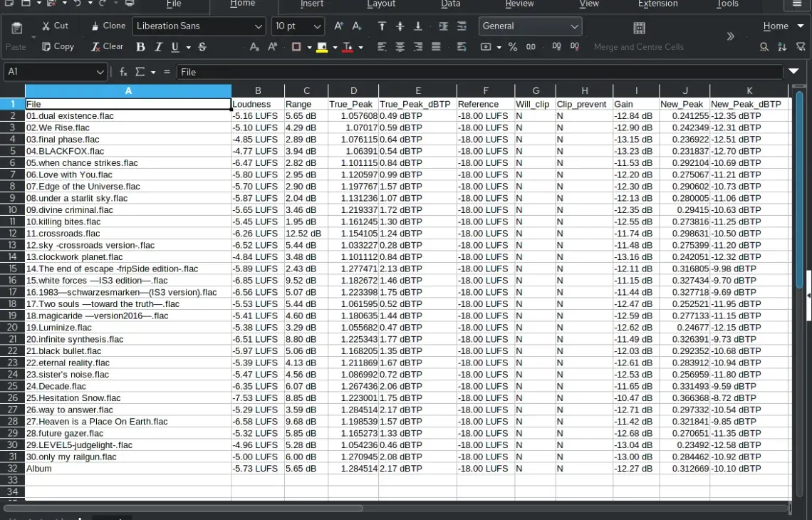Toggle Bold formatting

(140, 47)
